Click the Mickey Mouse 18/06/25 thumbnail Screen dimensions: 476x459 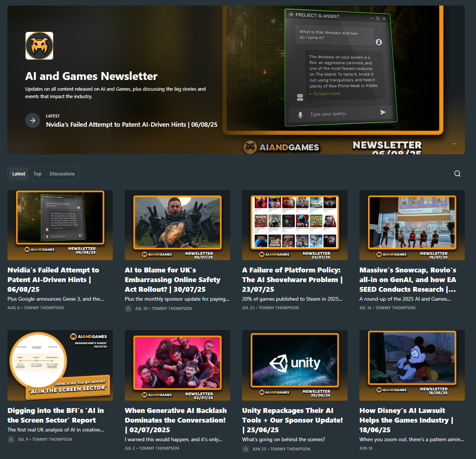tap(412, 365)
